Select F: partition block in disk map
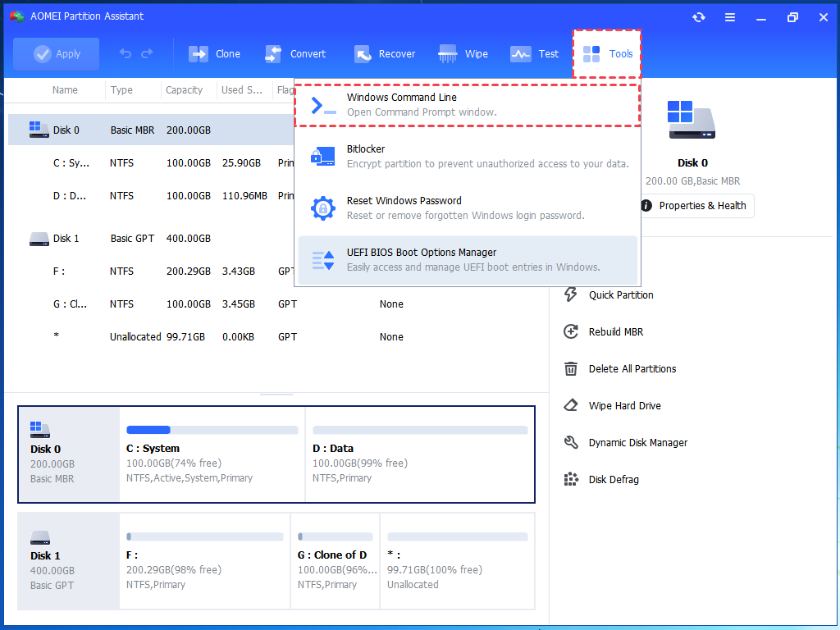840x630 pixels. point(204,561)
